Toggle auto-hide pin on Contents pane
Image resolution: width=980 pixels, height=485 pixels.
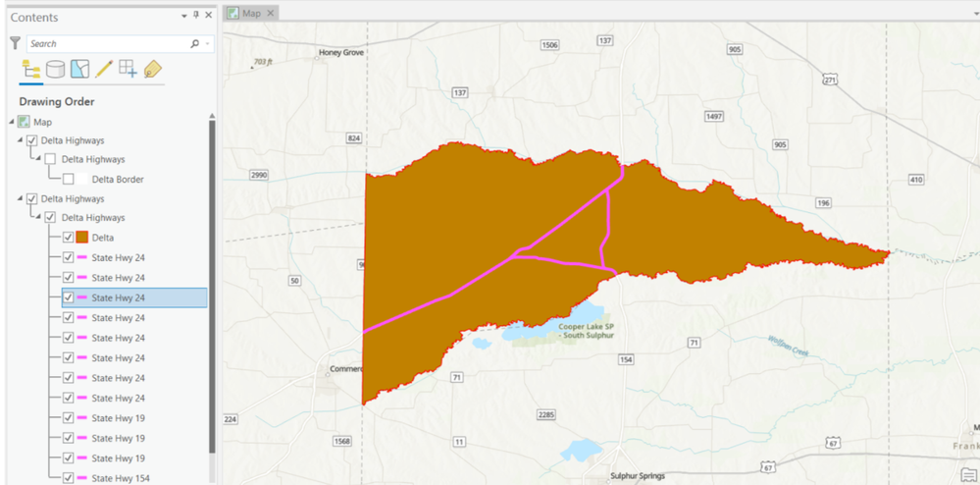coord(196,15)
